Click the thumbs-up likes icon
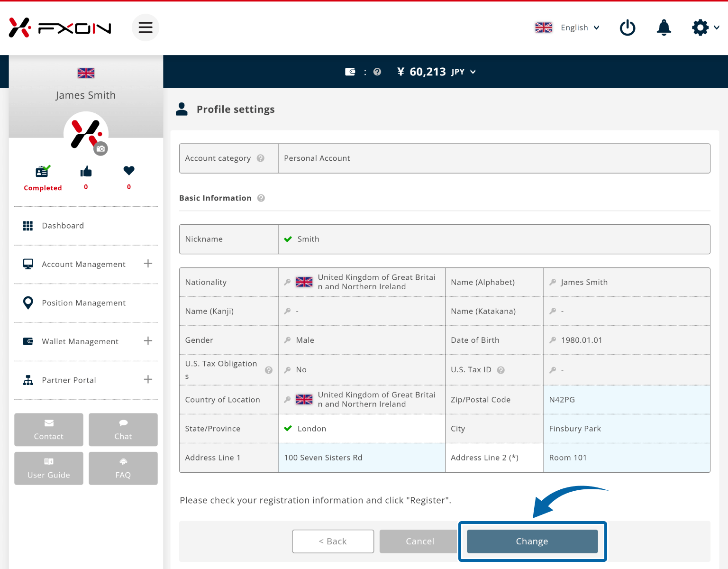This screenshot has width=728, height=569. pyautogui.click(x=86, y=172)
